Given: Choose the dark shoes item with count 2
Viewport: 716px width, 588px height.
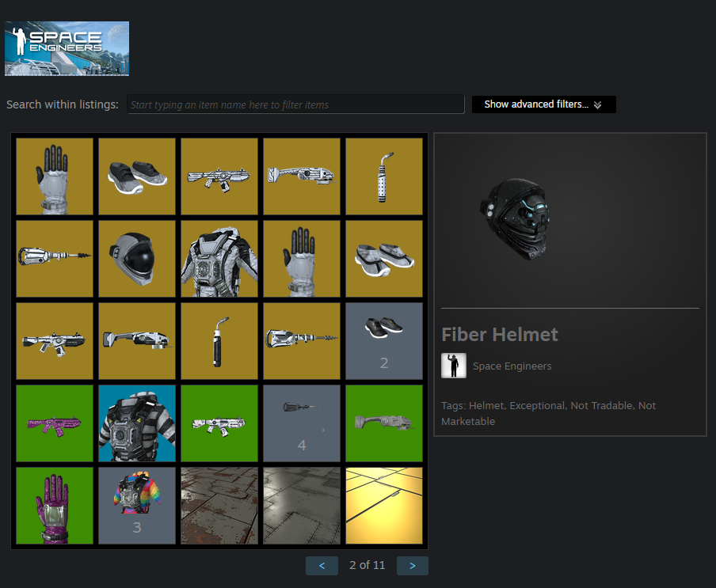Looking at the screenshot, I should coord(384,341).
